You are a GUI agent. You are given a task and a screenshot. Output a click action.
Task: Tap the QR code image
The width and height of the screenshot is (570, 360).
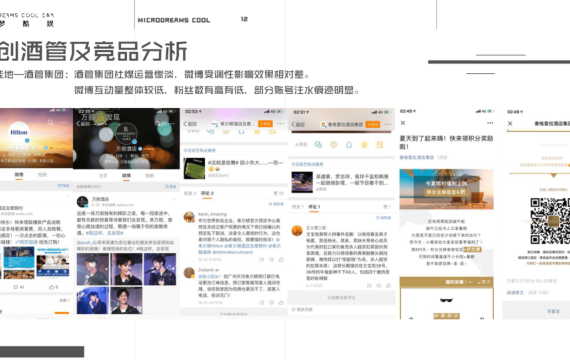click(550, 221)
